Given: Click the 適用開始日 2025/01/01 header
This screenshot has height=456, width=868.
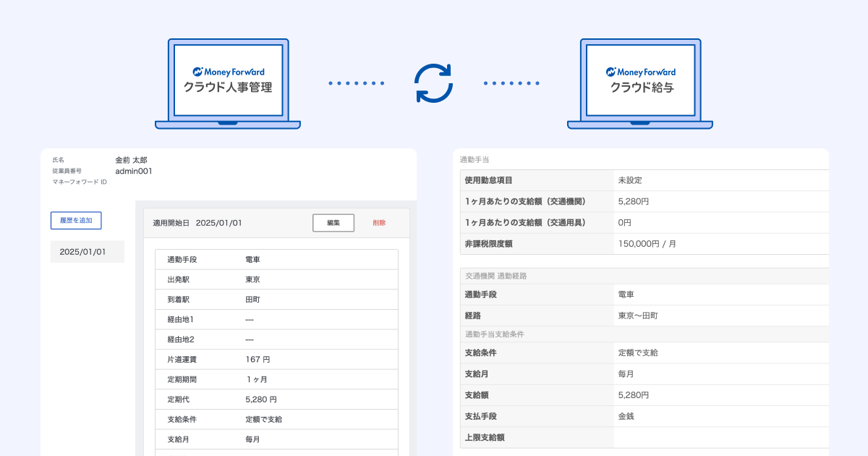Looking at the screenshot, I should point(197,223).
